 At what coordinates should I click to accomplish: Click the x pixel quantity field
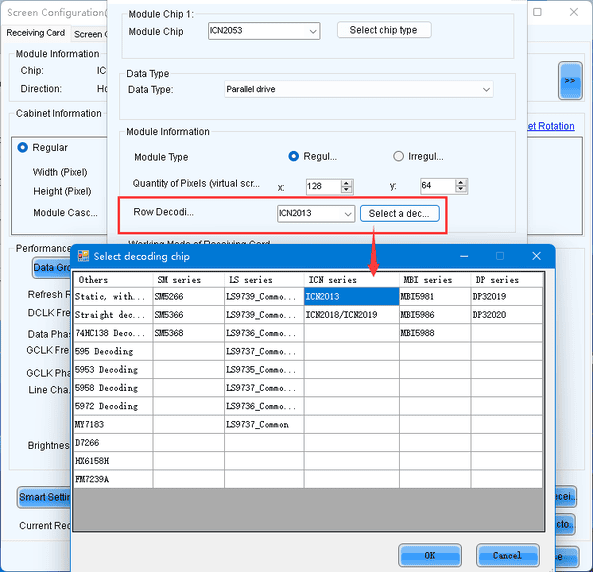pos(323,186)
